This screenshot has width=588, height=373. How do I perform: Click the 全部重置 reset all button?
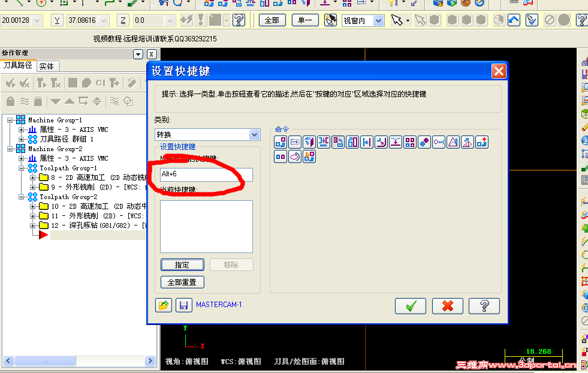click(182, 282)
